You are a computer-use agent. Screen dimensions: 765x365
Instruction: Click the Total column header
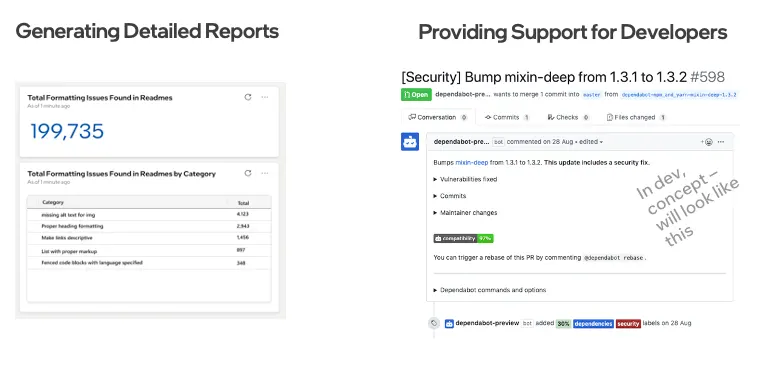[243, 203]
